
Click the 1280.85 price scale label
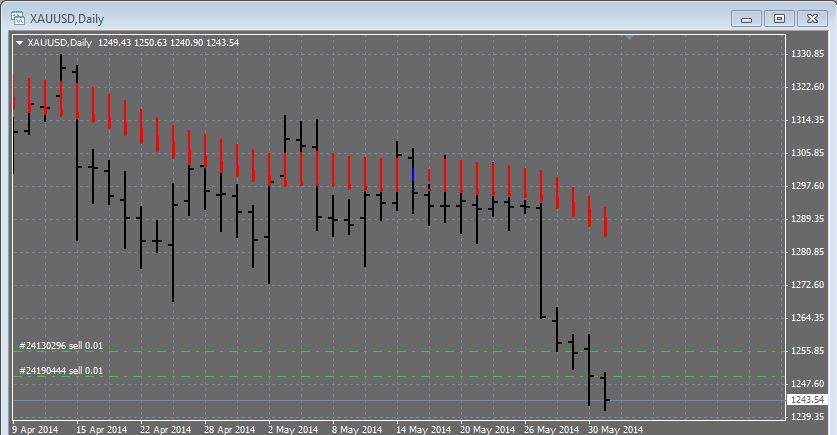(x=807, y=252)
